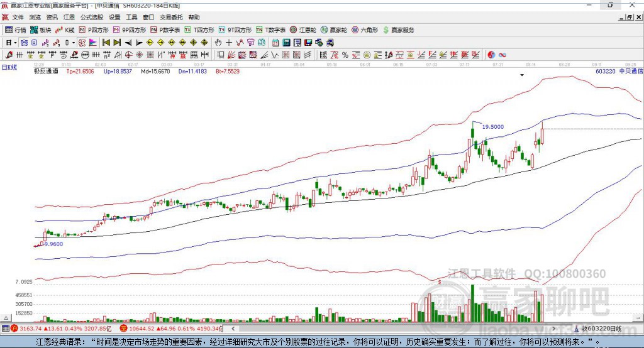Click the 9.9600 low price label

(x=54, y=244)
